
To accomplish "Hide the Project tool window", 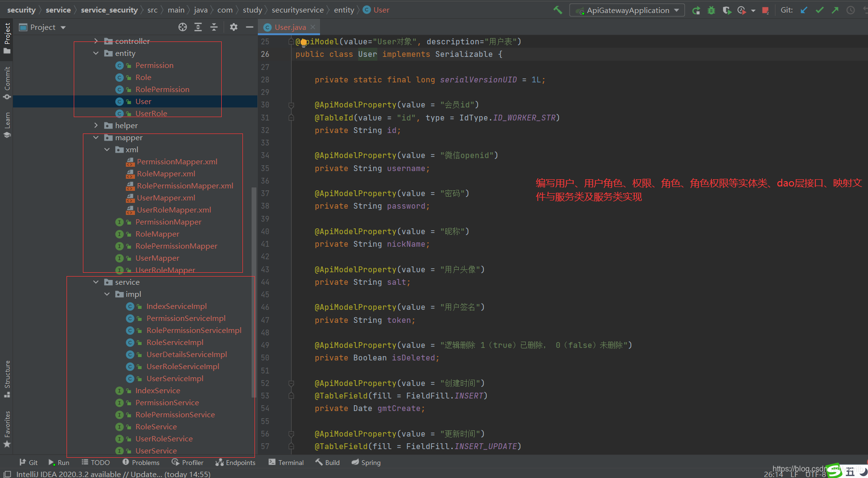I will (249, 27).
